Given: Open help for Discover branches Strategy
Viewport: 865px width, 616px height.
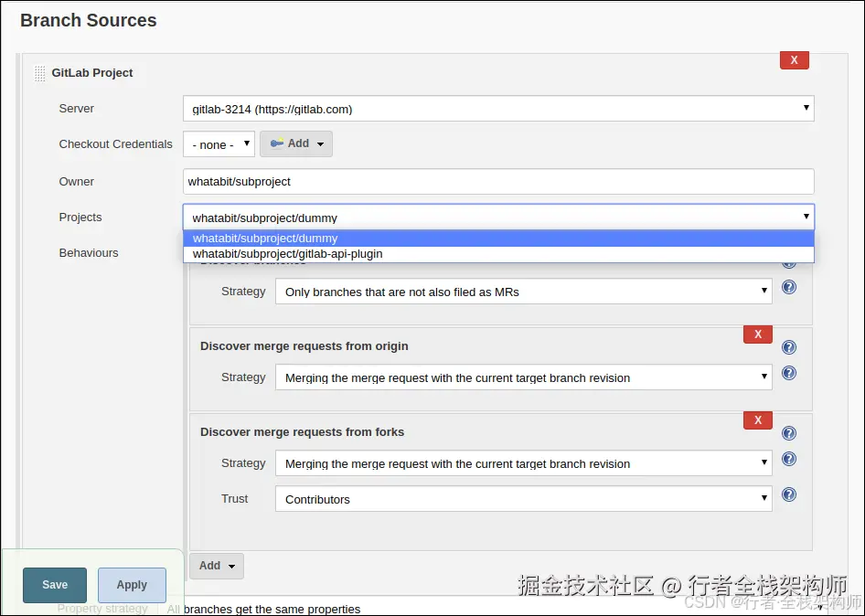Looking at the screenshot, I should point(789,287).
